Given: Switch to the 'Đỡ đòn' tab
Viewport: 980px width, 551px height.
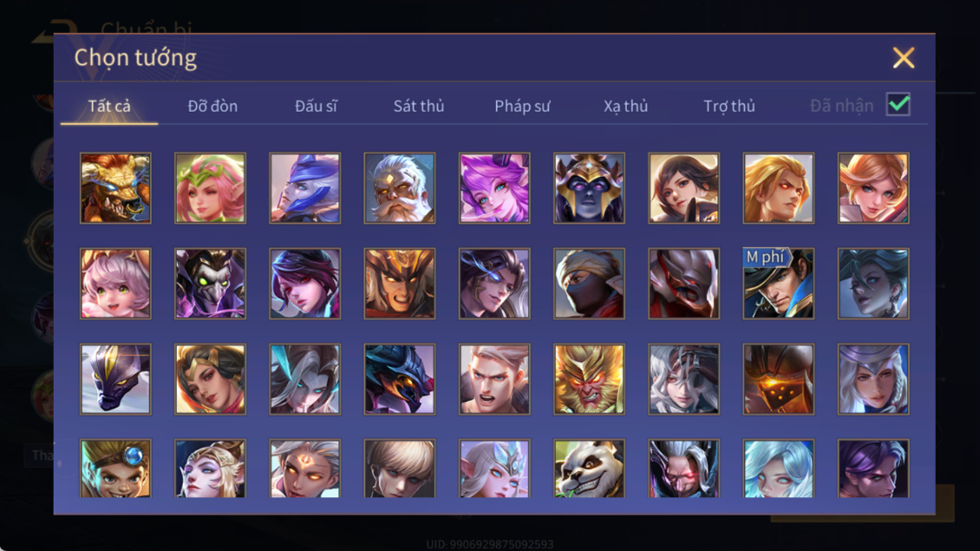Looking at the screenshot, I should 212,106.
